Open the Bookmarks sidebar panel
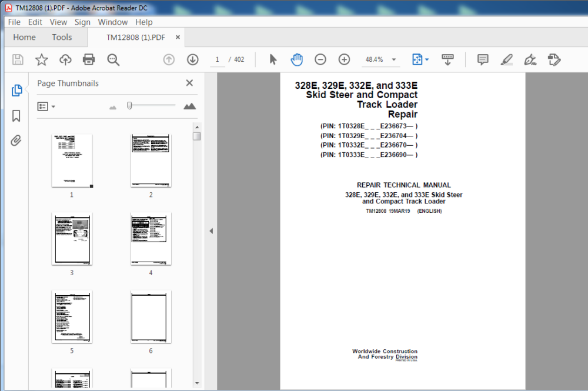Screen dimensions: 588x391 click(16, 116)
